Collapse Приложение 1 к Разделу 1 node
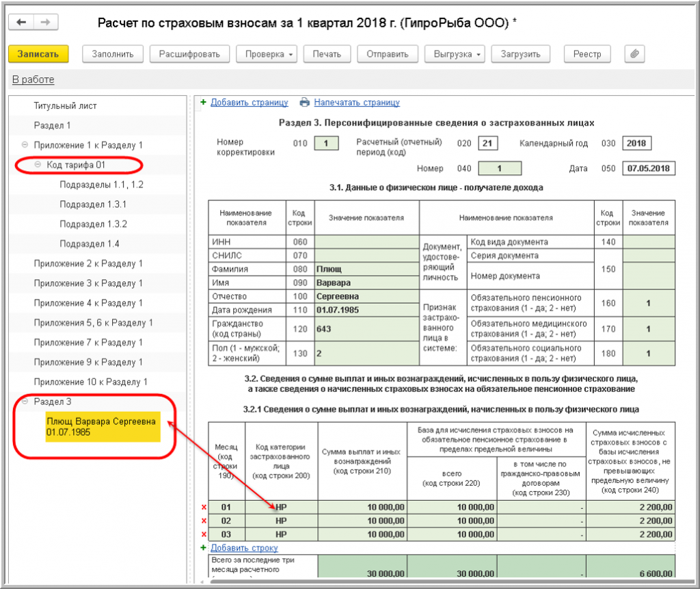This screenshot has height=589, width=700. [25, 145]
